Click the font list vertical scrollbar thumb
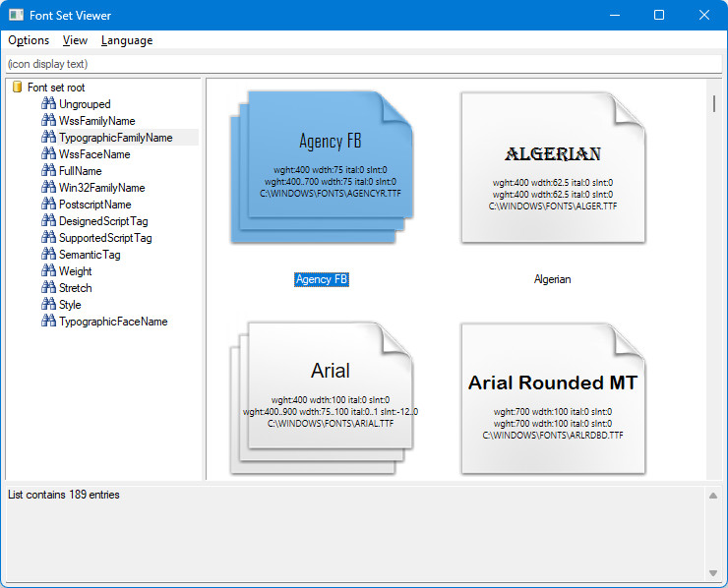Viewport: 728px width, 588px height. pos(713,103)
